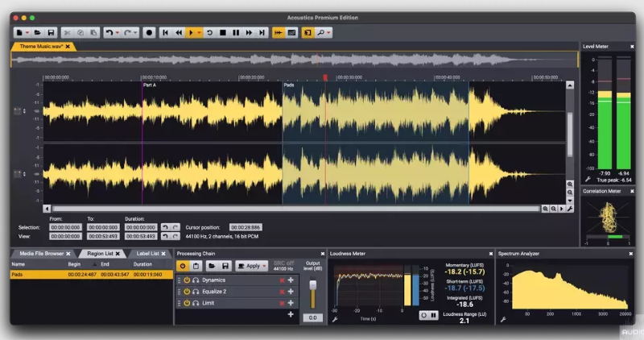Stop playback
Screen dimensions: 644x340
tap(223, 32)
